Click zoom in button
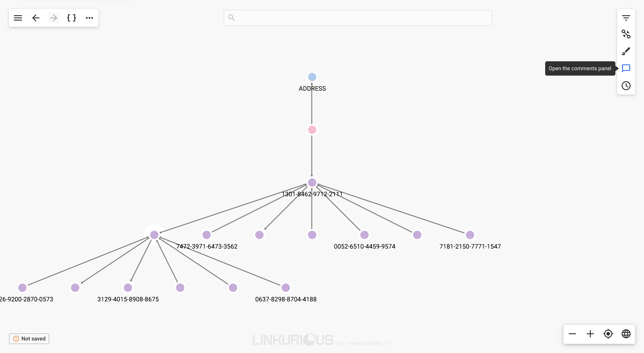Viewport: 644px width, 353px height. point(590,334)
